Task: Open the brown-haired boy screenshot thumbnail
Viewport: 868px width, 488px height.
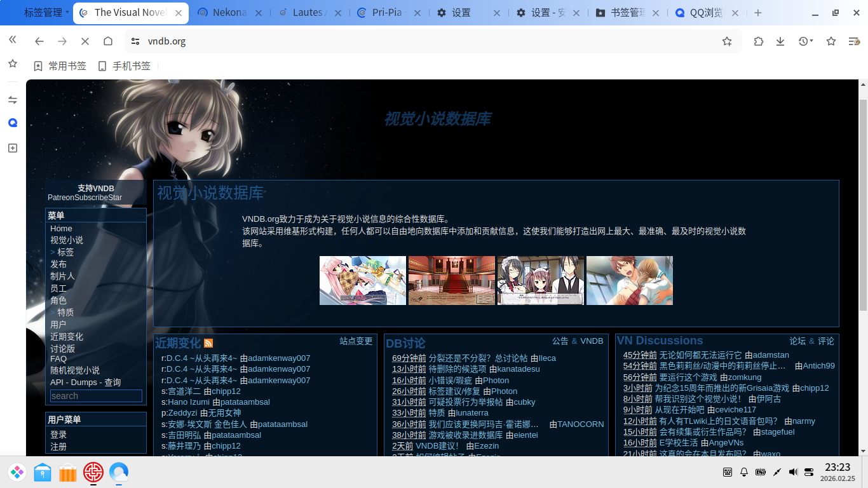Action: pos(630,281)
